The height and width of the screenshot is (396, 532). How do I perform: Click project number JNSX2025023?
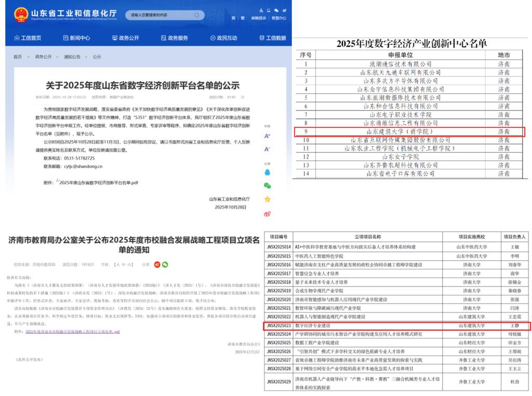(279, 325)
